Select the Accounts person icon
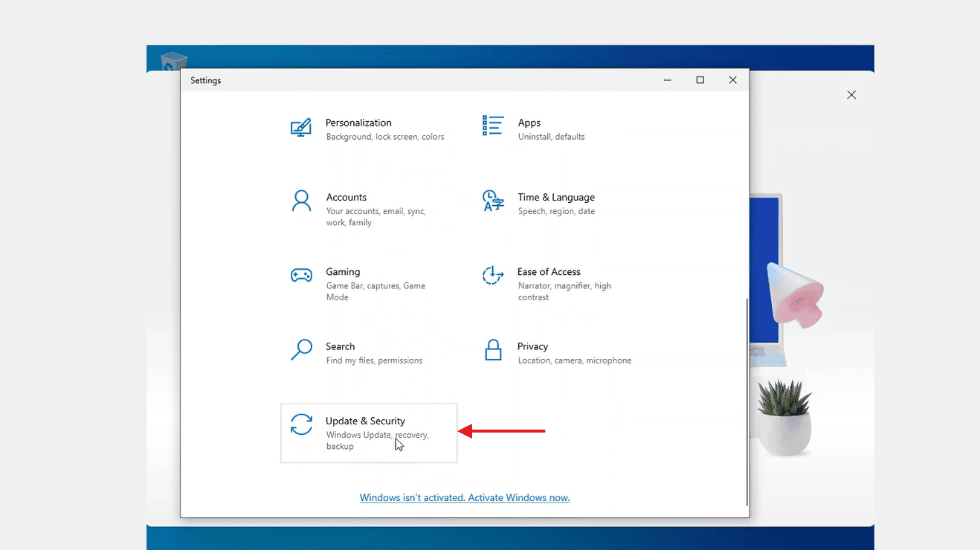The height and width of the screenshot is (550, 980). pyautogui.click(x=301, y=201)
